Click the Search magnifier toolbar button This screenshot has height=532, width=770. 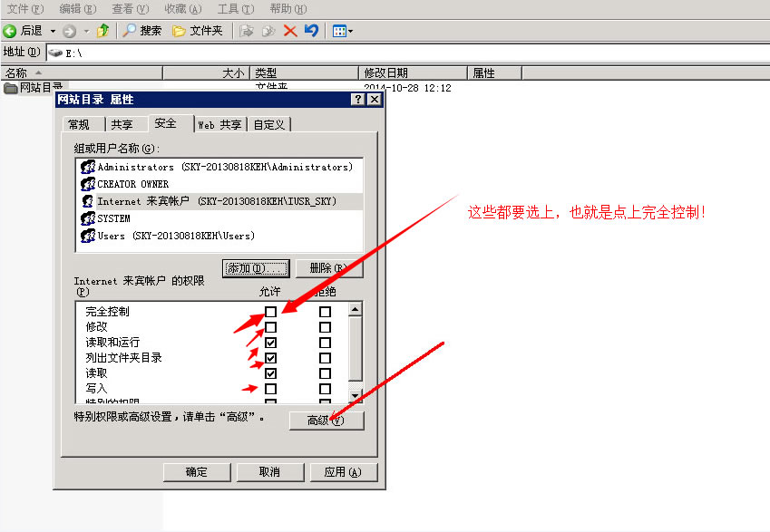click(141, 31)
